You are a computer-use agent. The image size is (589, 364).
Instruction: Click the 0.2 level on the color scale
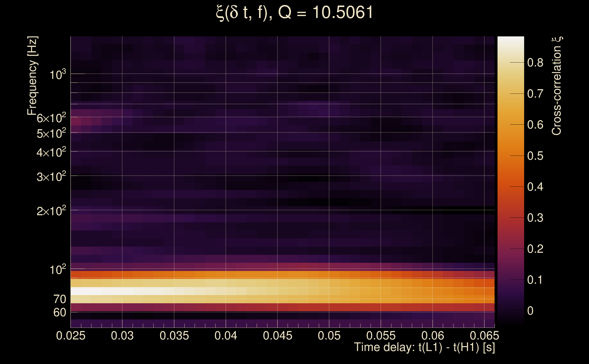pyautogui.click(x=535, y=249)
